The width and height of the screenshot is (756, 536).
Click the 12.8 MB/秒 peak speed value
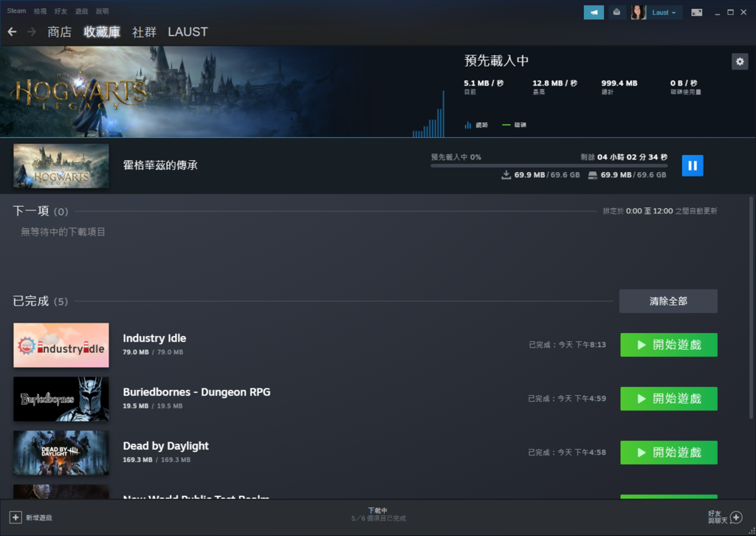pos(555,83)
